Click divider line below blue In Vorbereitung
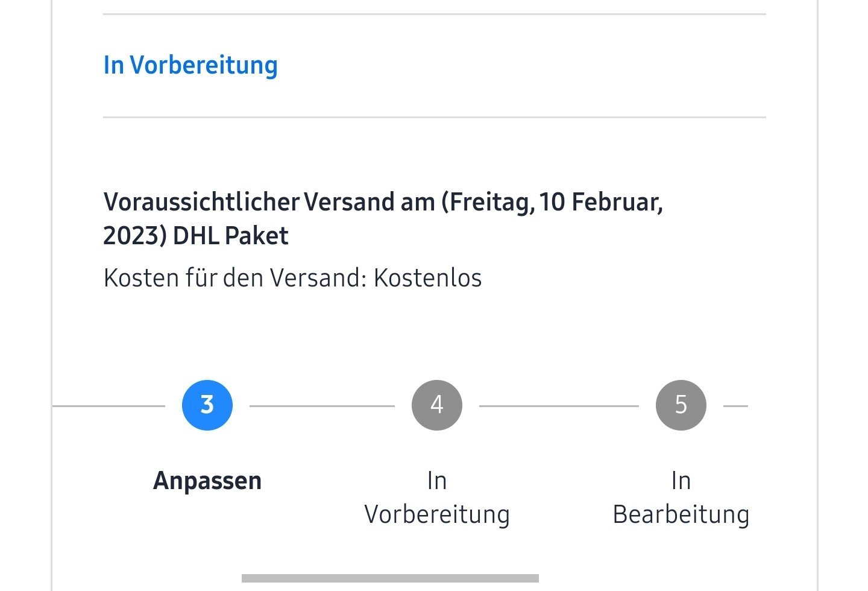868x591 pixels. 434,117
